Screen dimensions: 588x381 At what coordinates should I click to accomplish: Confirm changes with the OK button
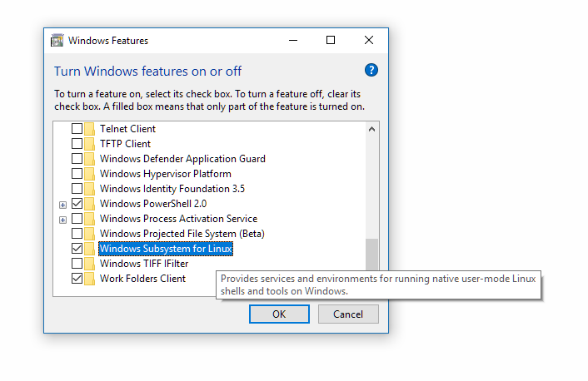(x=279, y=314)
